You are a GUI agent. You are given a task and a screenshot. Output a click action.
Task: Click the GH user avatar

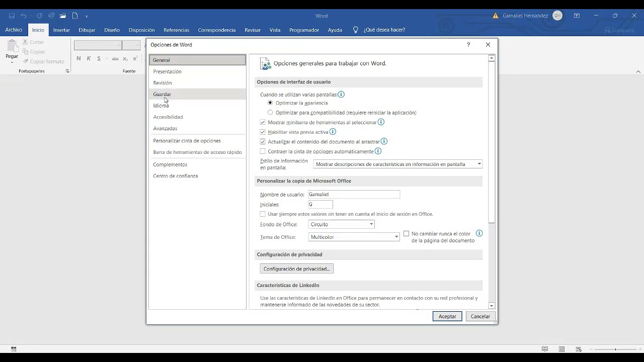click(x=557, y=16)
